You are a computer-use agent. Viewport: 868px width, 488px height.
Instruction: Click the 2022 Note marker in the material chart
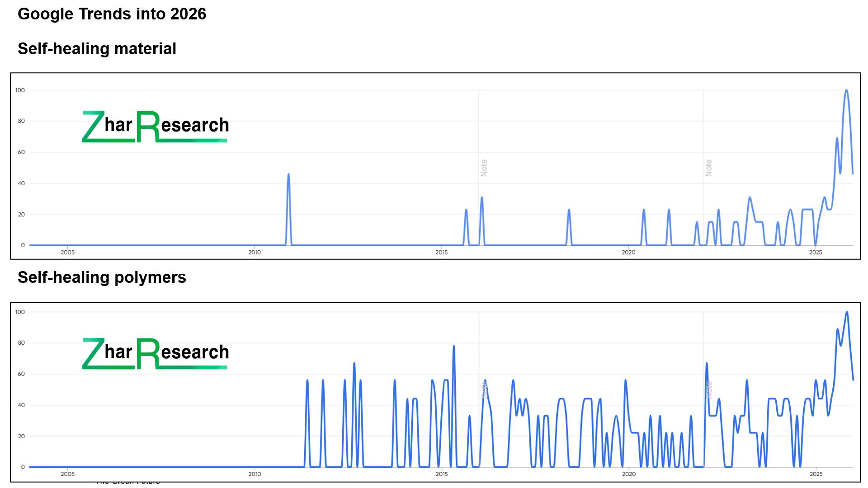coord(708,168)
